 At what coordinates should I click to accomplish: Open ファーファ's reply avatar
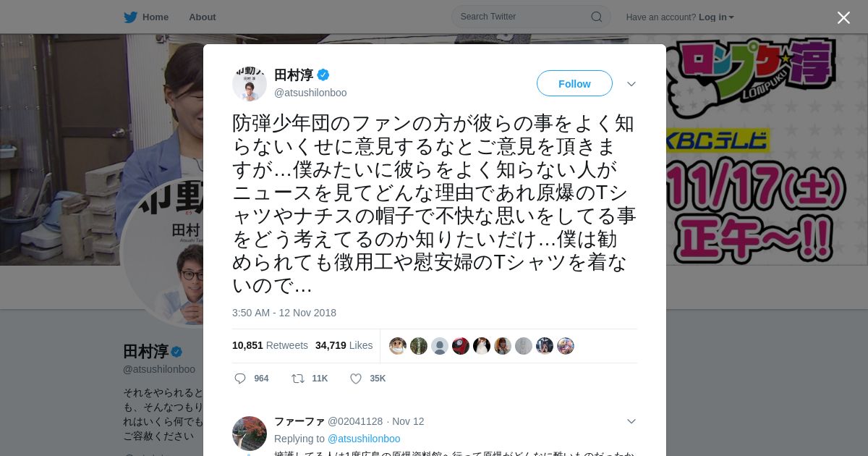click(x=250, y=434)
